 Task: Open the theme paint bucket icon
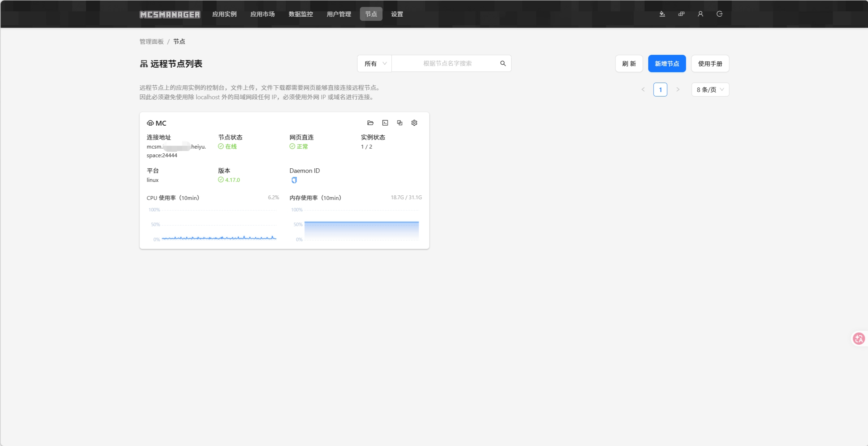click(662, 14)
